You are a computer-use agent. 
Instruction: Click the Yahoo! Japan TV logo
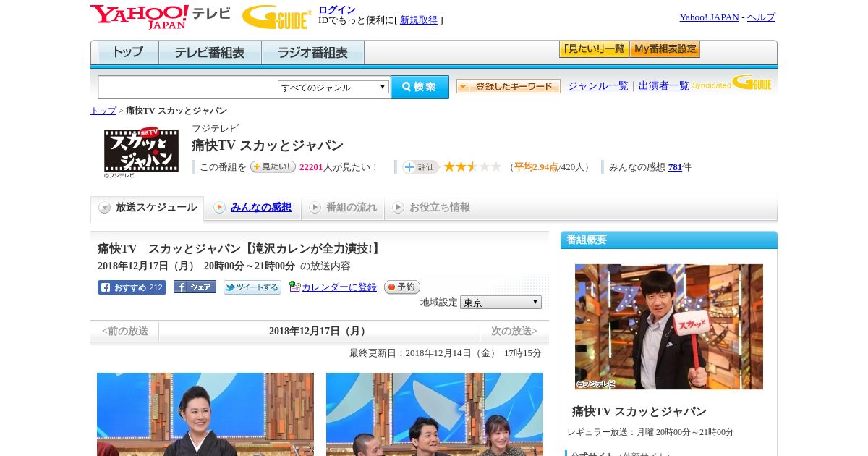[161, 17]
